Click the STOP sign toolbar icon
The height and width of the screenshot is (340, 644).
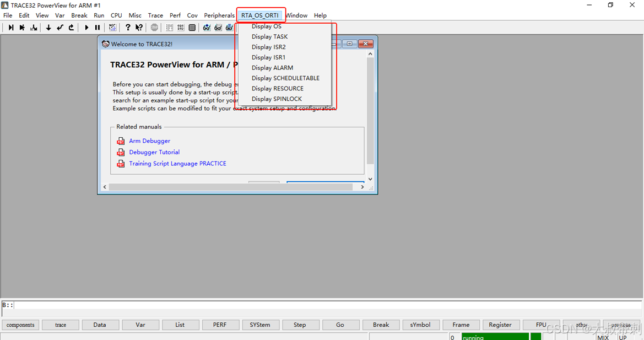point(154,28)
